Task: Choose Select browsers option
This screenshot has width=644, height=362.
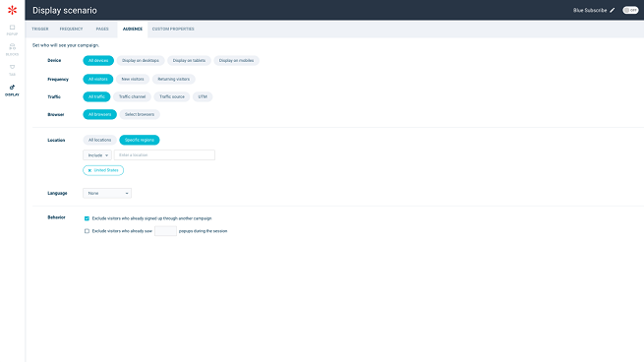Action: tap(140, 114)
